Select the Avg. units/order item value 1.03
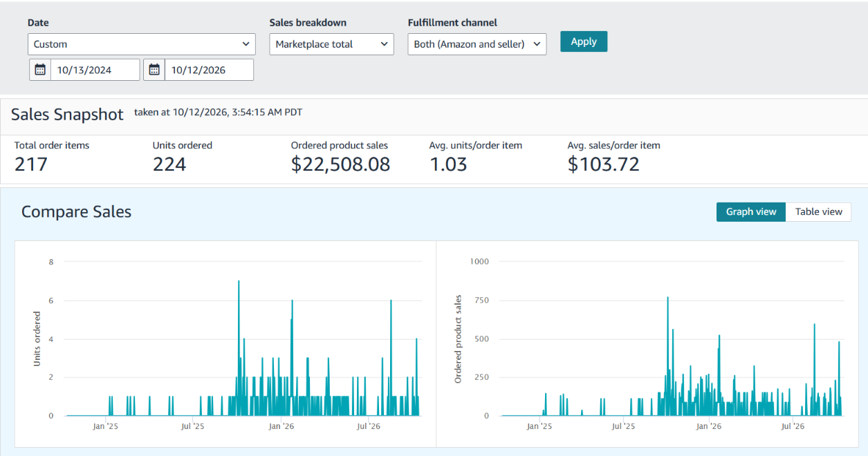Image resolution: width=868 pixels, height=456 pixels. [448, 164]
